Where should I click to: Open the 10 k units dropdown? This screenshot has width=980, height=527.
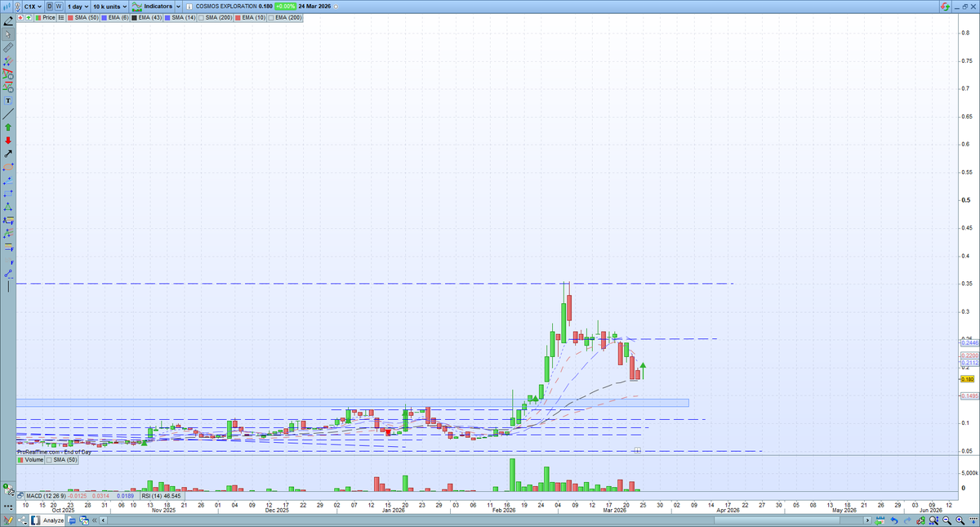[109, 6]
